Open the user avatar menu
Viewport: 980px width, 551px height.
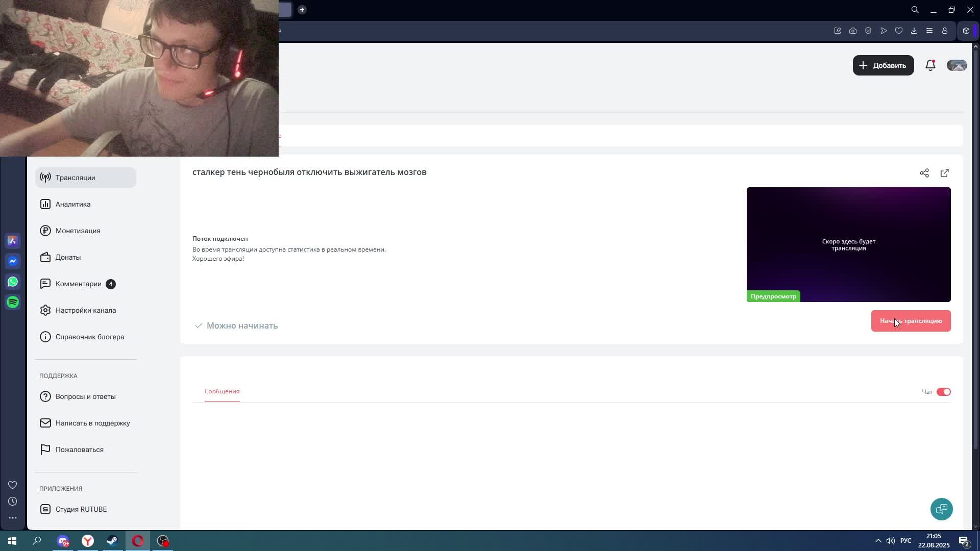[957, 65]
